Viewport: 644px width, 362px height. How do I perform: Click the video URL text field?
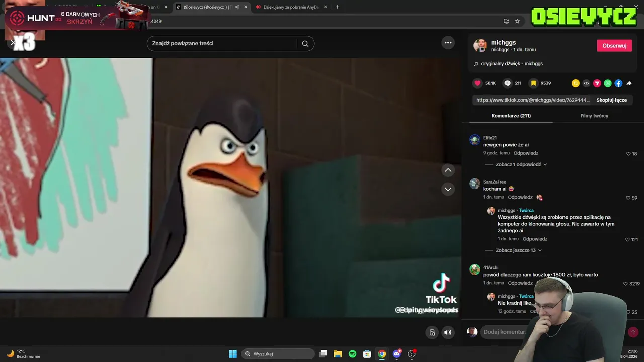(533, 100)
